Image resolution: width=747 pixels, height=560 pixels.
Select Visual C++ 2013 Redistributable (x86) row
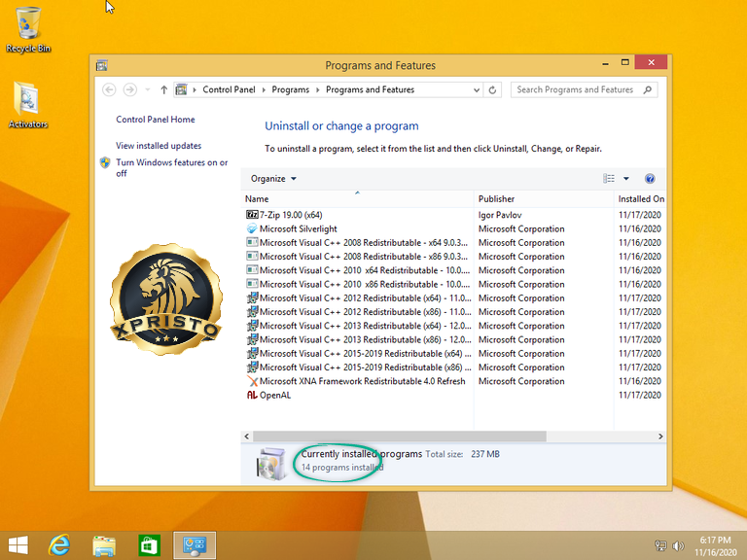tap(453, 339)
